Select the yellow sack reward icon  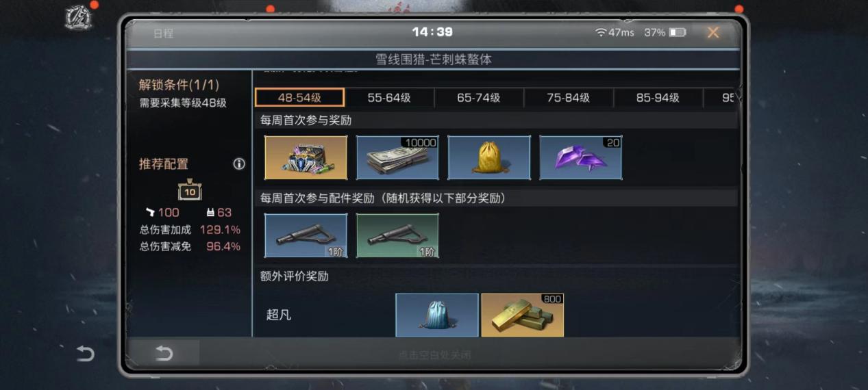pyautogui.click(x=489, y=157)
